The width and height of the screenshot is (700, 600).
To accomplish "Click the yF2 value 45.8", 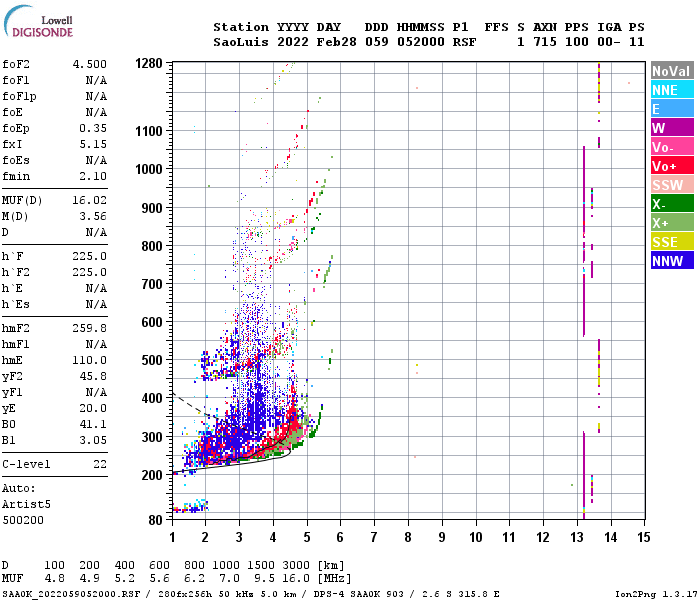I will click(93, 376).
